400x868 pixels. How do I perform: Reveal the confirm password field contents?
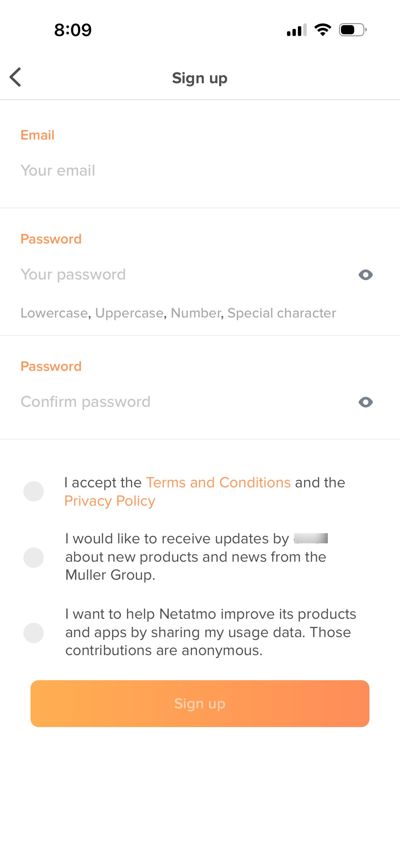click(x=365, y=402)
